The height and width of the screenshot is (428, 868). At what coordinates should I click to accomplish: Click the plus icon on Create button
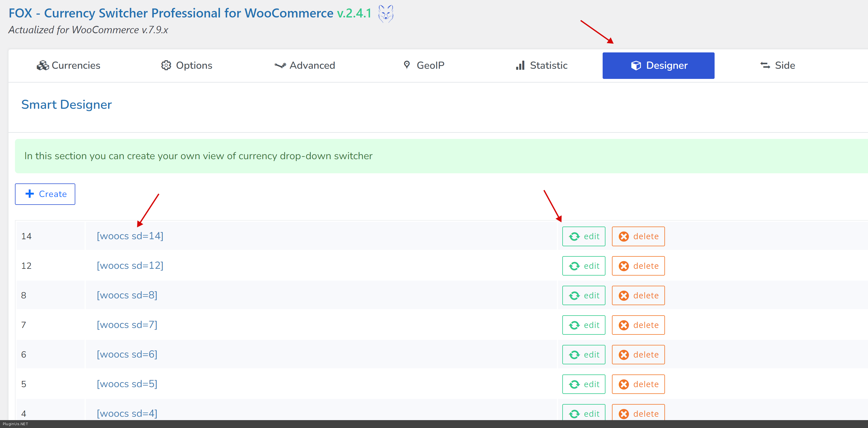click(x=30, y=194)
